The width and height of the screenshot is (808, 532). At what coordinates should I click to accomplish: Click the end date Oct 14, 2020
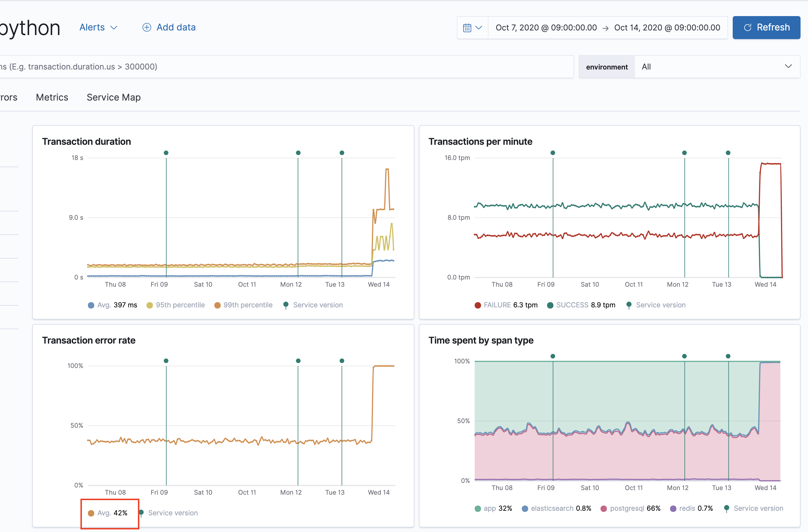pyautogui.click(x=667, y=28)
